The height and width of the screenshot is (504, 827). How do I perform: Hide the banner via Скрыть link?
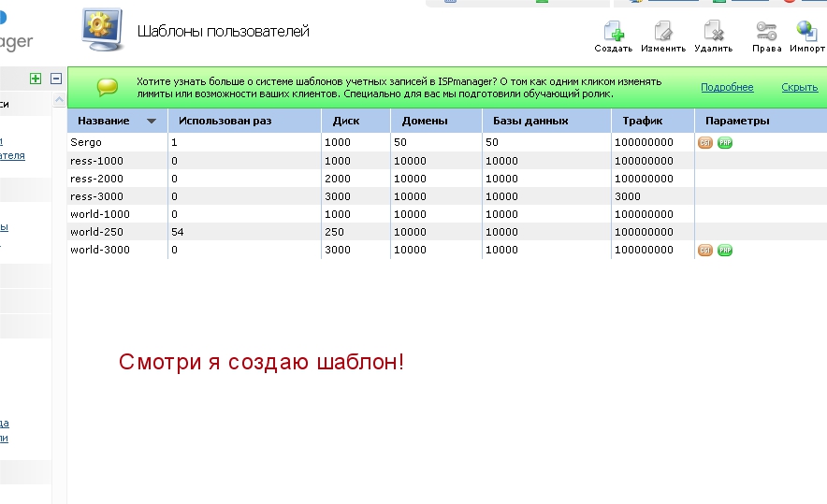(x=800, y=87)
